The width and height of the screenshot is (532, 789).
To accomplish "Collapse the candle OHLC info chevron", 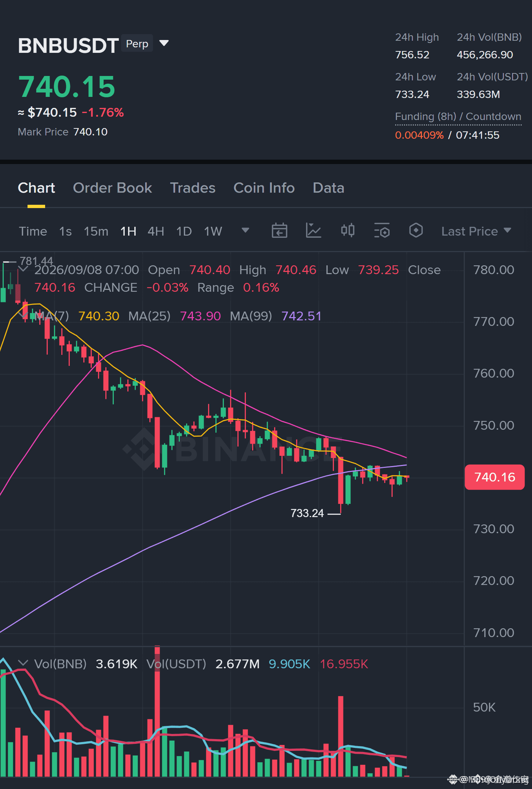I will 23,270.
